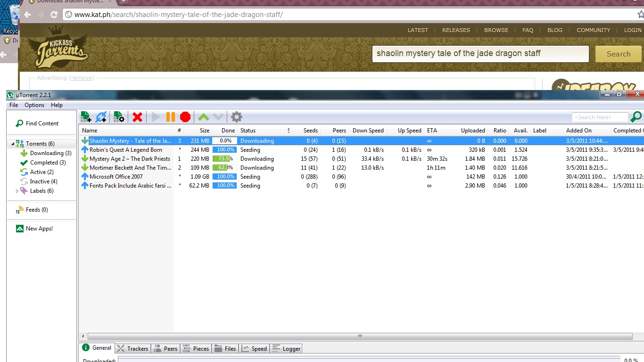Switch to the Logger tab
The height and width of the screenshot is (362, 644).
pos(286,349)
